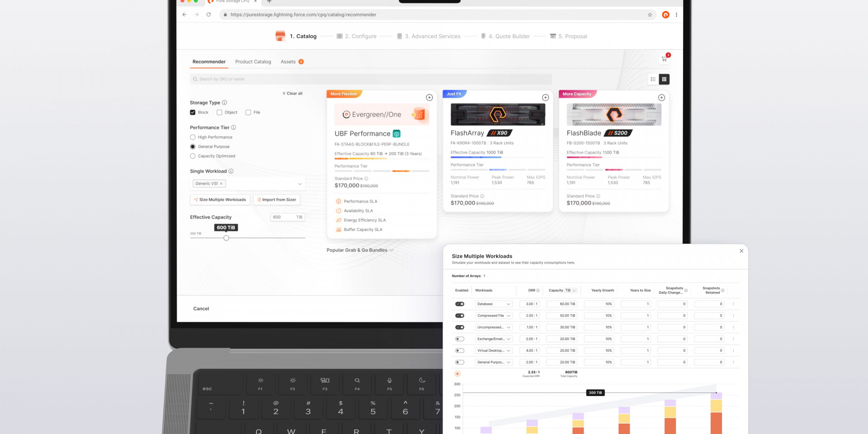Add UBF Performance card with plus icon
The image size is (868, 434).
[x=429, y=98]
